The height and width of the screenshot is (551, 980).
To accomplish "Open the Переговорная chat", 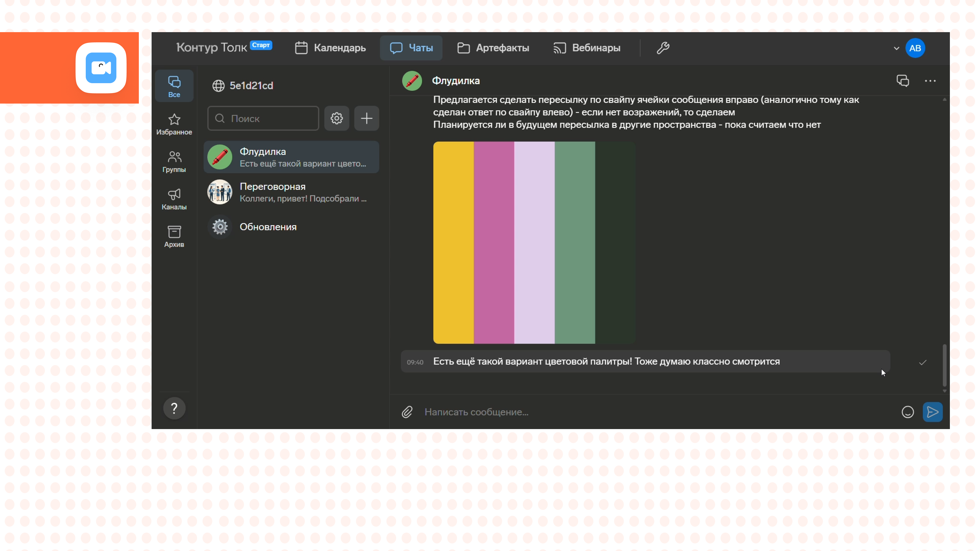I will click(291, 192).
